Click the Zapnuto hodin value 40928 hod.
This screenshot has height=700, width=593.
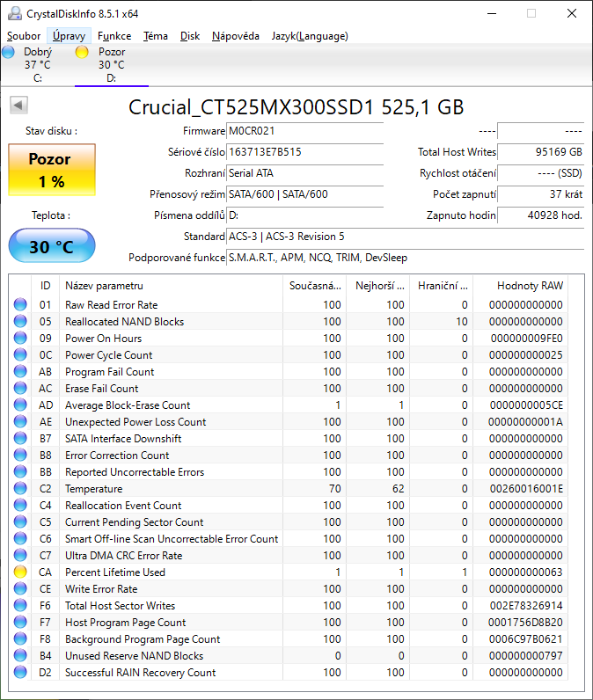(x=541, y=215)
